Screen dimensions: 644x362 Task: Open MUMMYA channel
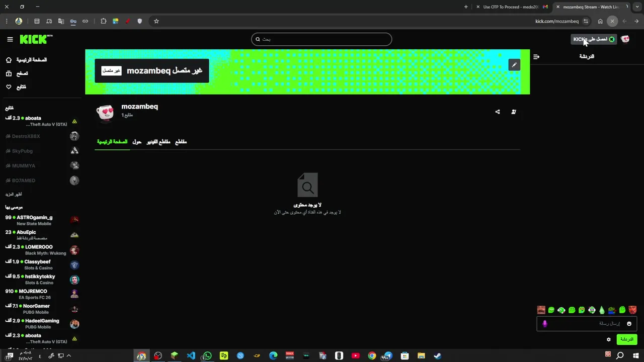pyautogui.click(x=42, y=165)
